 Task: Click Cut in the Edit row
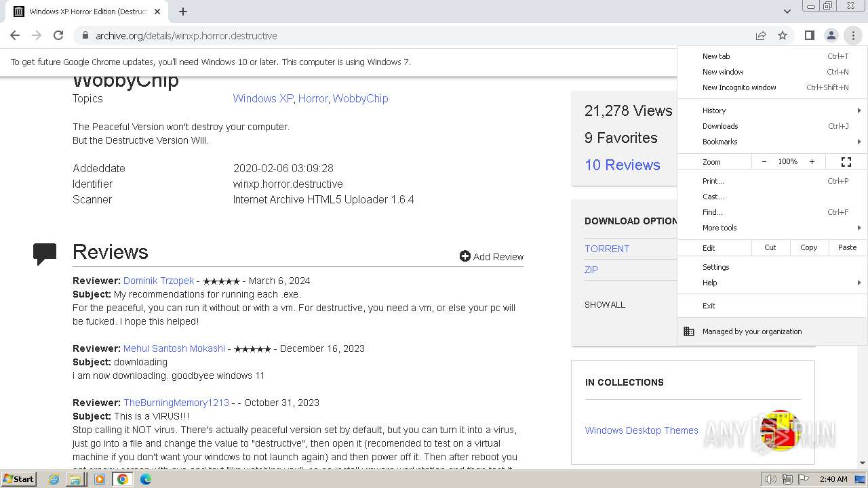point(770,247)
